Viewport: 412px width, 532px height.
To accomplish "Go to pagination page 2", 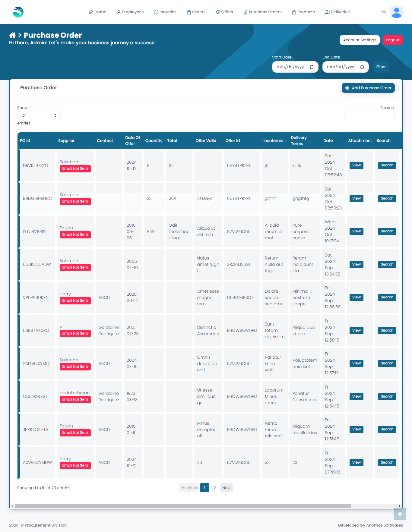I will click(215, 488).
